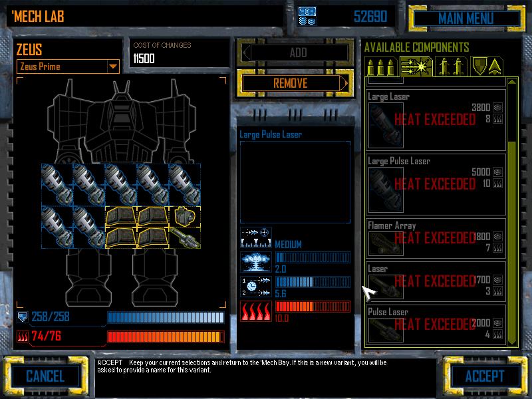Click the orange mech heat level bar
This screenshot has width=532, height=399.
[x=166, y=336]
